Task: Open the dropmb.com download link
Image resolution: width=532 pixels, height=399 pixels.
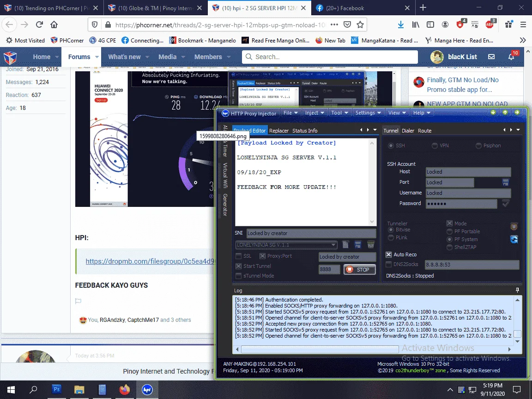Action: [x=150, y=261]
